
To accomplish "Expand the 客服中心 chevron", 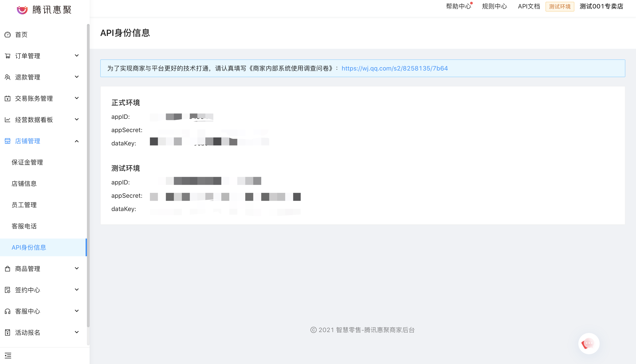I will tap(77, 311).
